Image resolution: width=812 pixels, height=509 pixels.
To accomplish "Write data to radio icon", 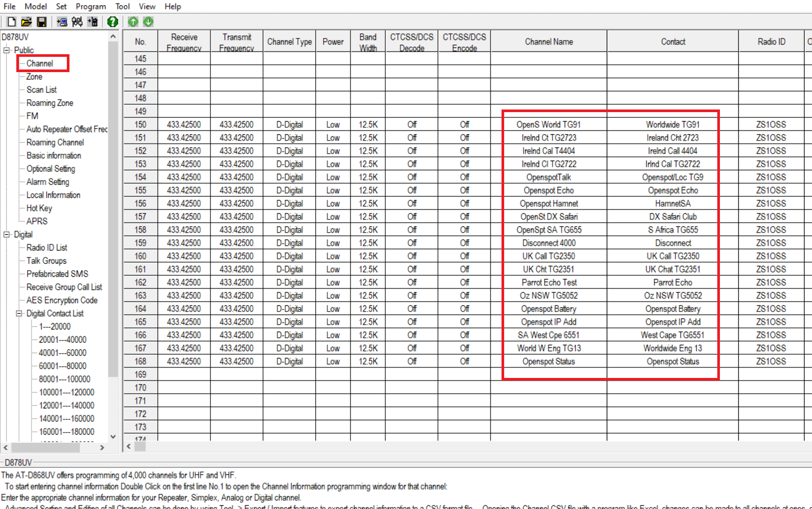I will click(x=93, y=22).
